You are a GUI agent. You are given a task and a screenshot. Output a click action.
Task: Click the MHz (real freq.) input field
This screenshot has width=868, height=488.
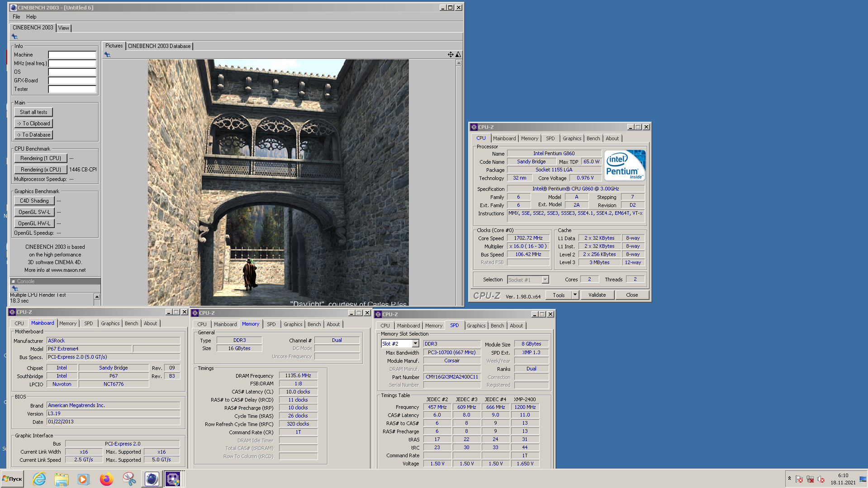(x=72, y=63)
